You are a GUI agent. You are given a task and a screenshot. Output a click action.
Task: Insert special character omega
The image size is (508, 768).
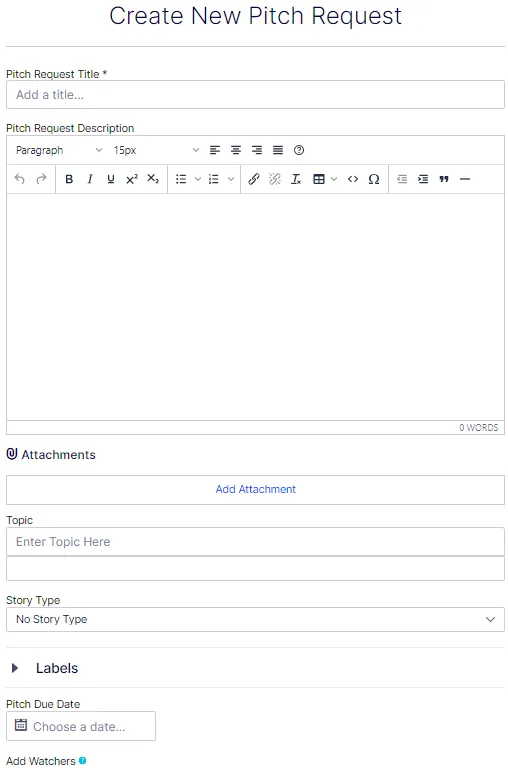click(x=374, y=179)
